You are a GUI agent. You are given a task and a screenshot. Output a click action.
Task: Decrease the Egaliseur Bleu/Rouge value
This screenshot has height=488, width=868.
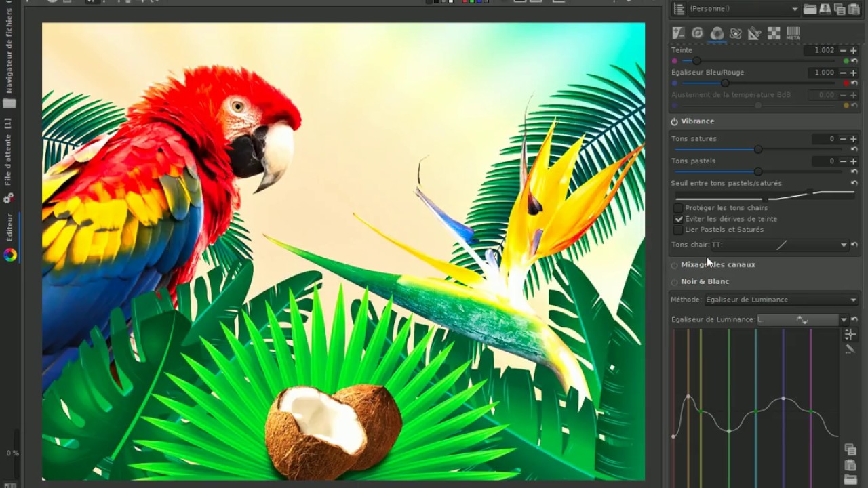pyautogui.click(x=844, y=73)
